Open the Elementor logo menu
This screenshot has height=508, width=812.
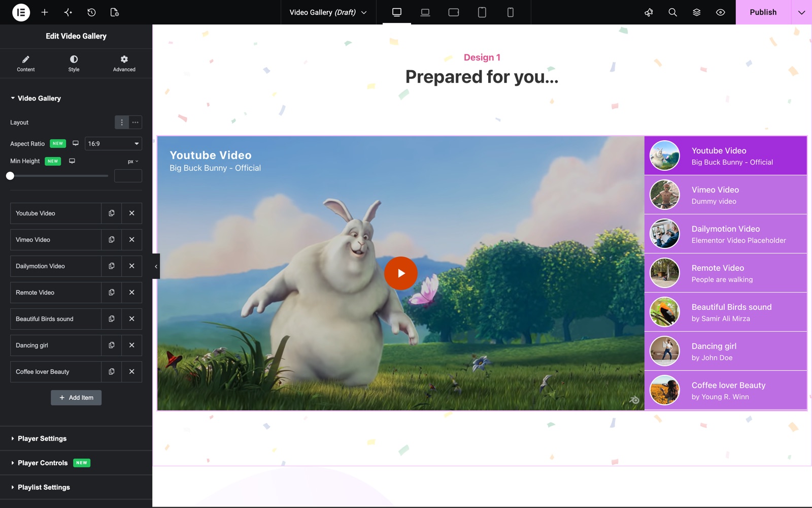point(21,12)
